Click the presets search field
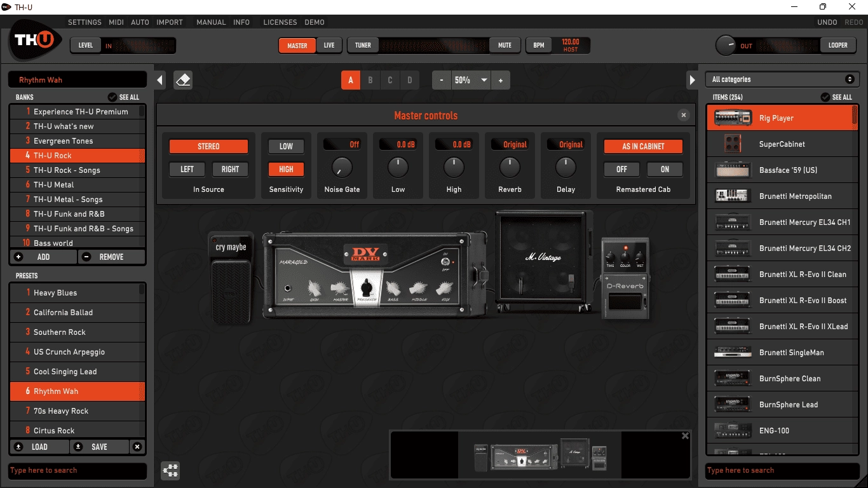Image resolution: width=868 pixels, height=488 pixels. [x=77, y=470]
